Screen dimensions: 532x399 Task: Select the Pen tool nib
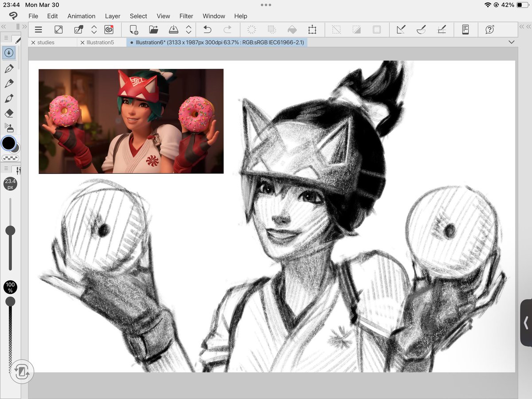click(x=9, y=69)
